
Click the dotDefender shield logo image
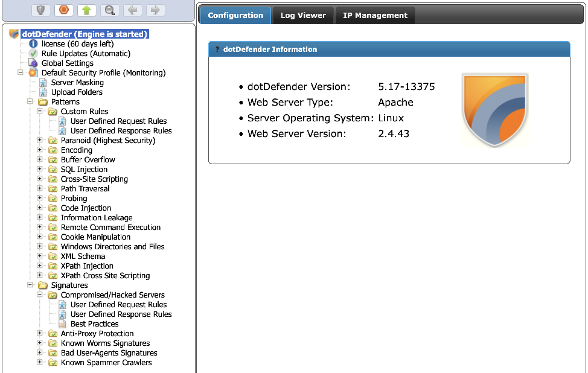coord(495,110)
